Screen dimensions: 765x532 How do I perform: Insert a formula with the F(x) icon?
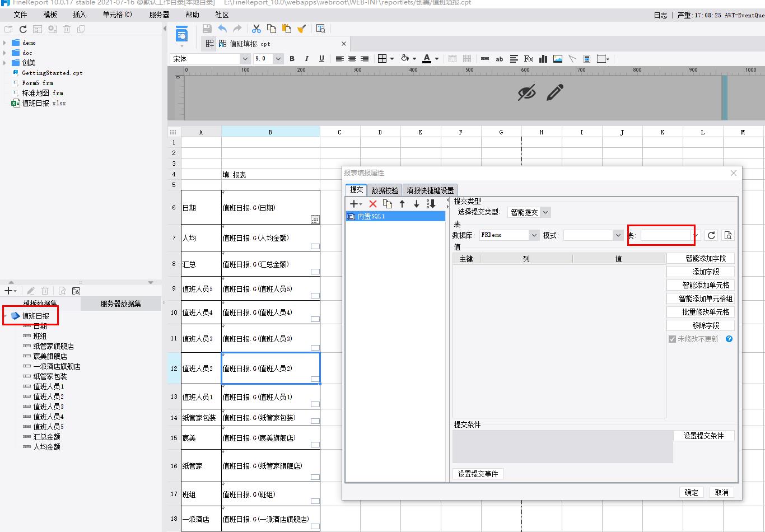point(528,59)
